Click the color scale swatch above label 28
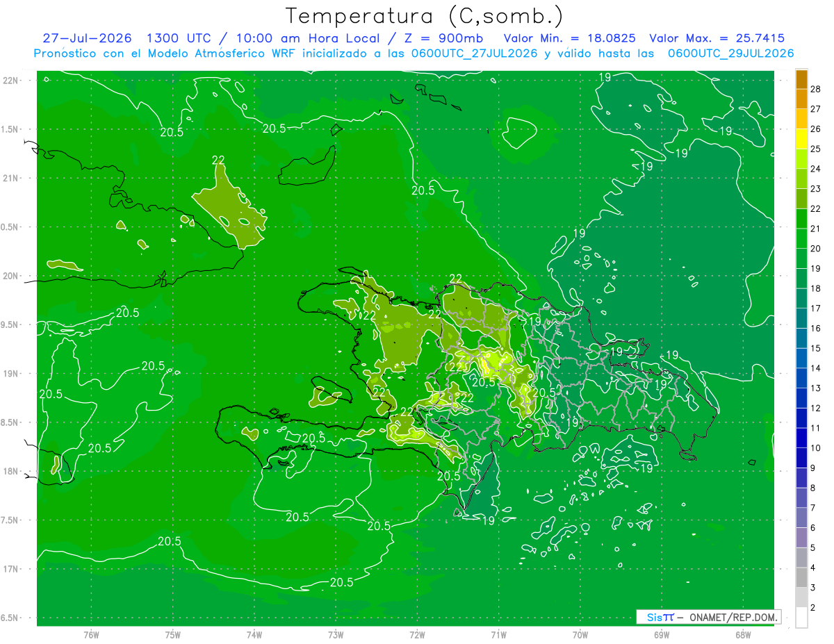Screen dimensions: 834x644 (x=801, y=79)
